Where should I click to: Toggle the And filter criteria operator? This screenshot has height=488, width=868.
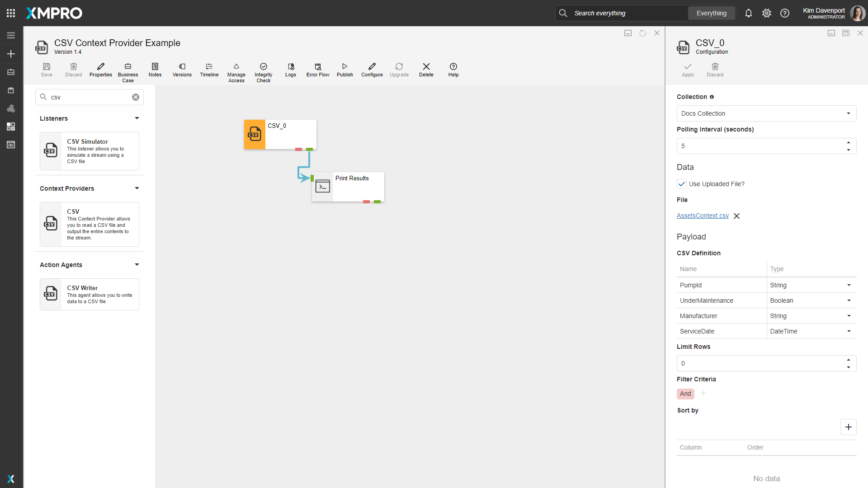(x=685, y=394)
